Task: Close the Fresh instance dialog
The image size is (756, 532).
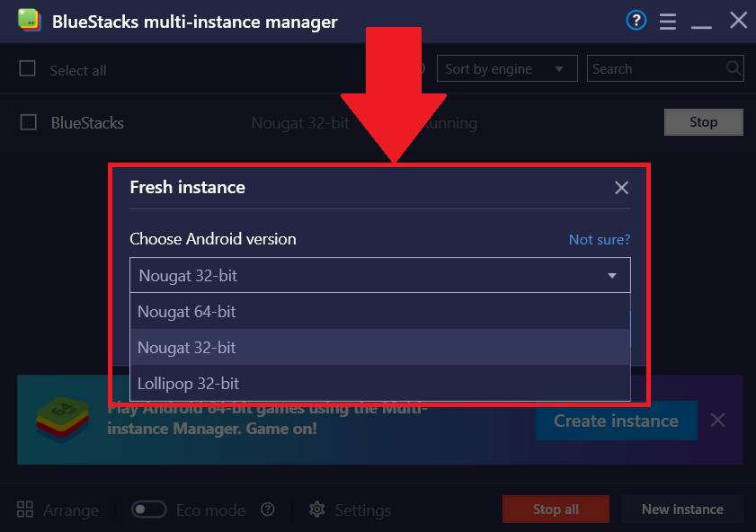Action: coord(621,188)
